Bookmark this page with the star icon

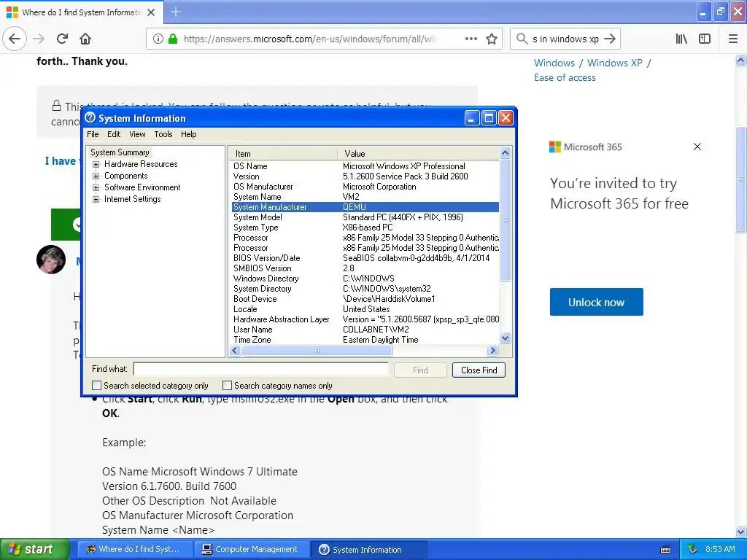[492, 39]
